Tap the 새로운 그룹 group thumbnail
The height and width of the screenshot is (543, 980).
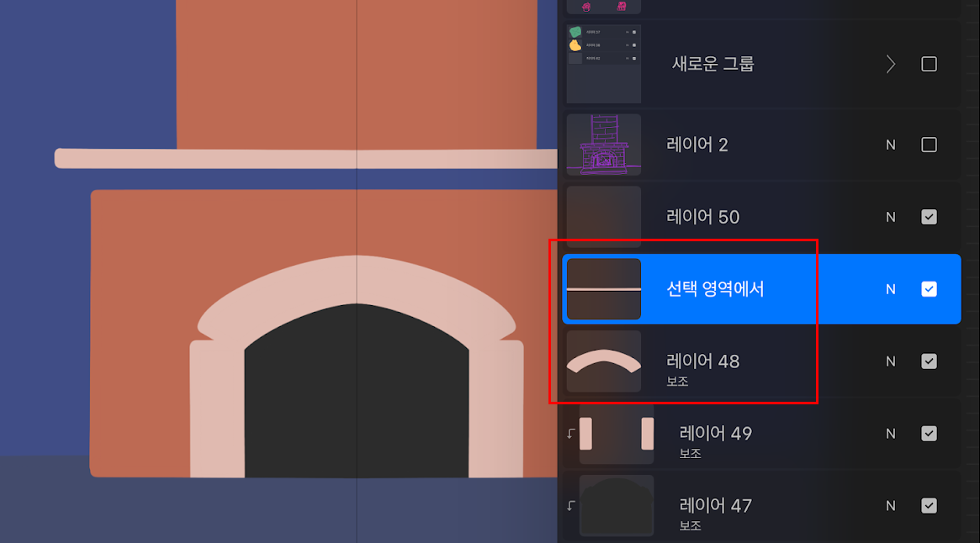pos(603,64)
